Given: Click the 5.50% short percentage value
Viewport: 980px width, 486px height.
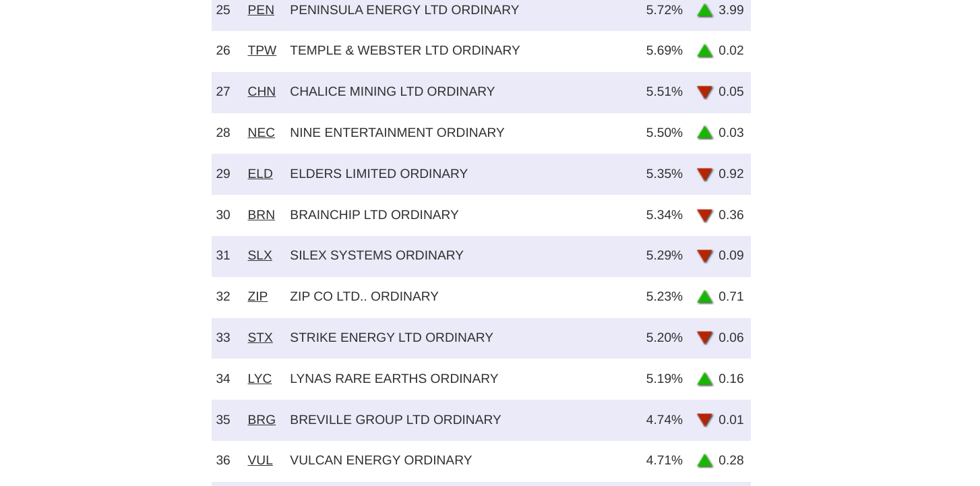Looking at the screenshot, I should click(x=665, y=133).
